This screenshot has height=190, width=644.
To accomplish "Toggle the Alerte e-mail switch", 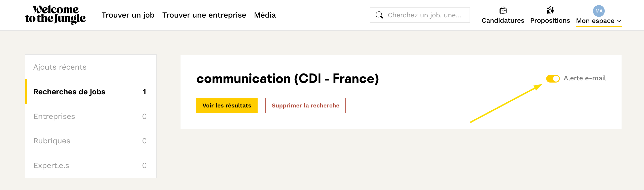I will 553,79.
